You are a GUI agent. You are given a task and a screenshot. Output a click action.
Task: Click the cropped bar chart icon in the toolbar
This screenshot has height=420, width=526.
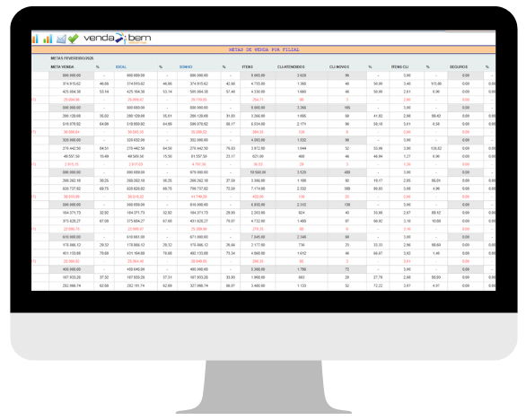coord(35,39)
